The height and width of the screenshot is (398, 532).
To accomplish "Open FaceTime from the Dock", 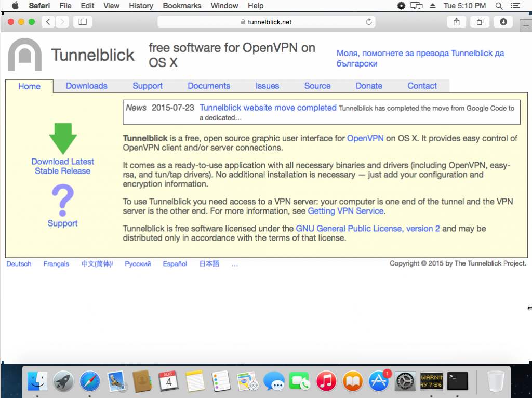I will click(300, 381).
